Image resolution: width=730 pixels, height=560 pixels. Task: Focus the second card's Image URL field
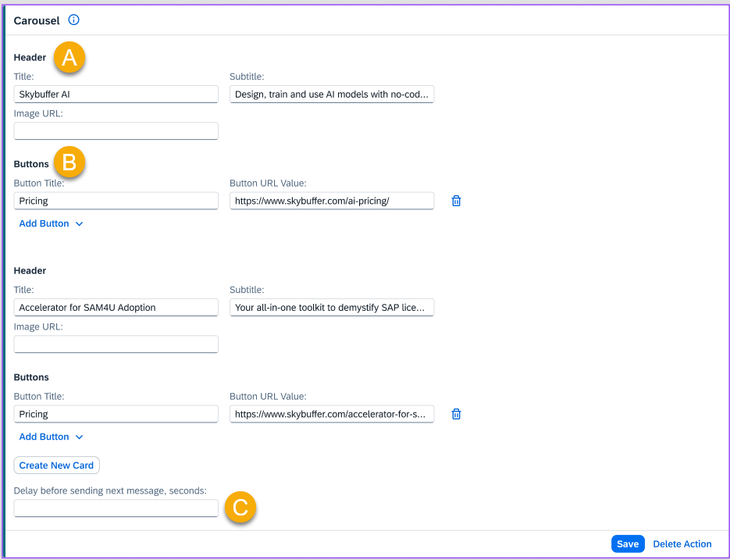(116, 344)
